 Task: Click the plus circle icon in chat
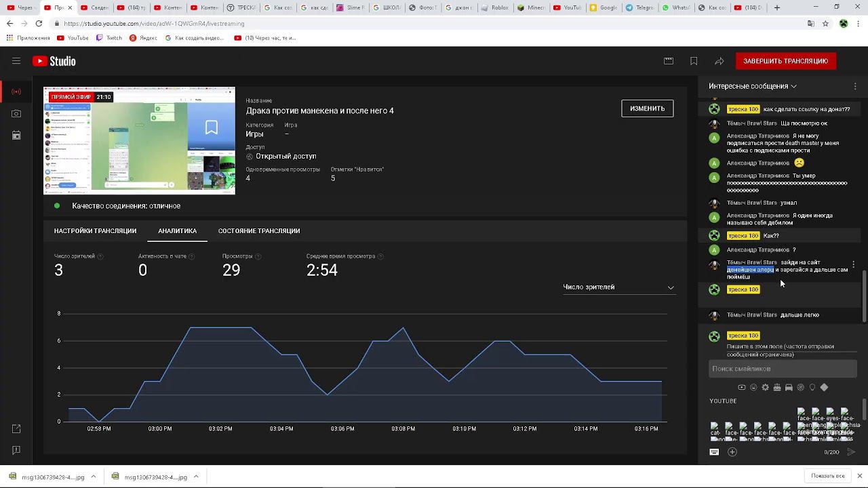tap(732, 452)
